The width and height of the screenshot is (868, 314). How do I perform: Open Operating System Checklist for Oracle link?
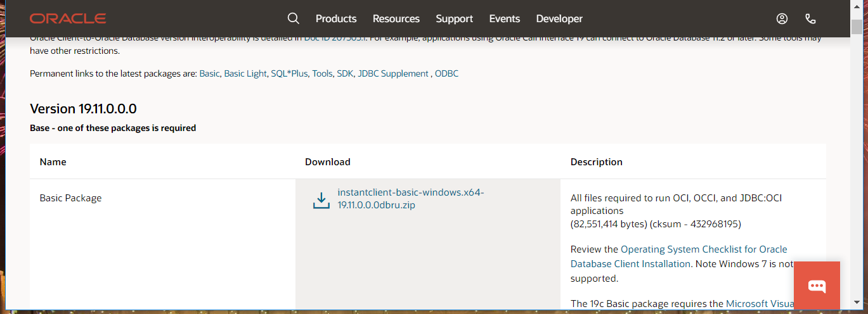point(679,256)
